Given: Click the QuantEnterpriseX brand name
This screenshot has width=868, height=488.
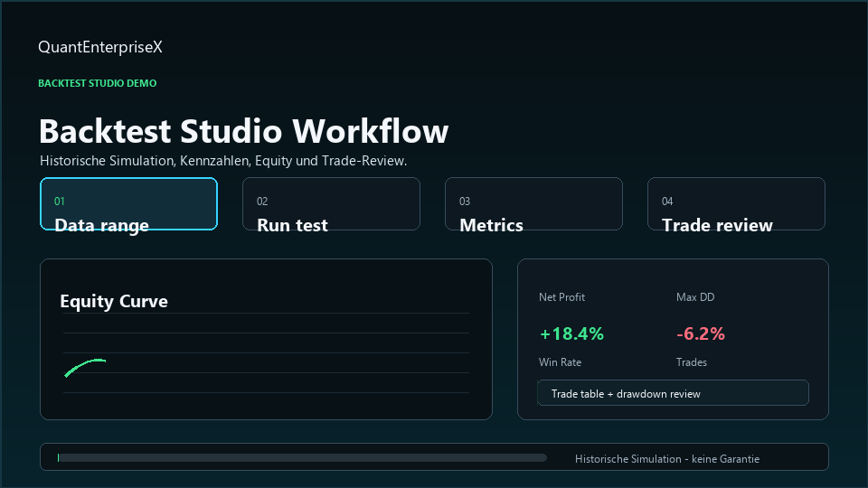Looking at the screenshot, I should [x=100, y=47].
